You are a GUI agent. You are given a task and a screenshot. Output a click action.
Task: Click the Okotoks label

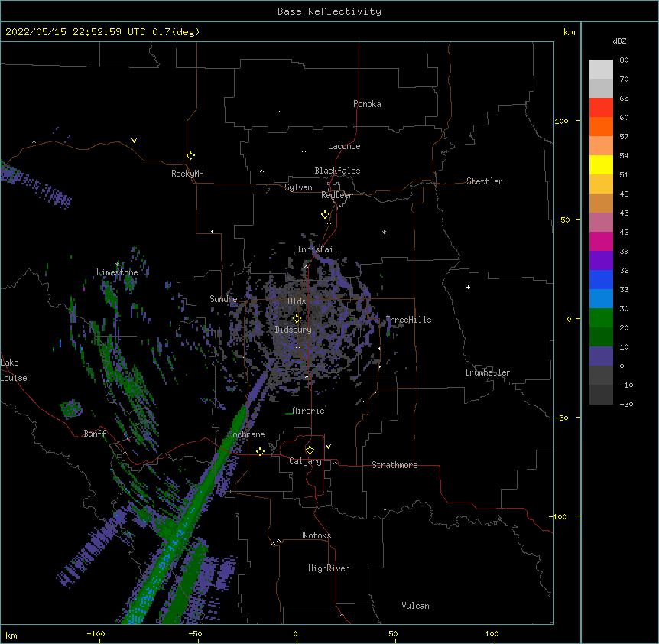315,535
